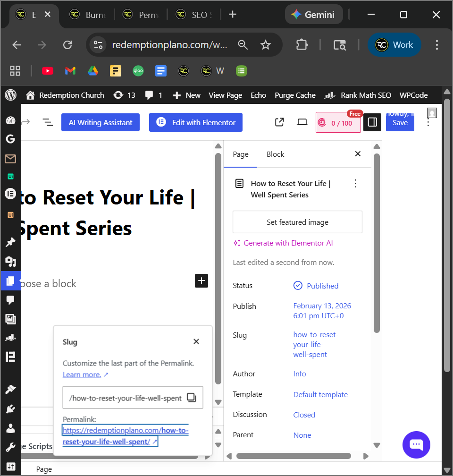453x476 pixels.
Task: Click the laptop device preview icon
Action: click(302, 122)
